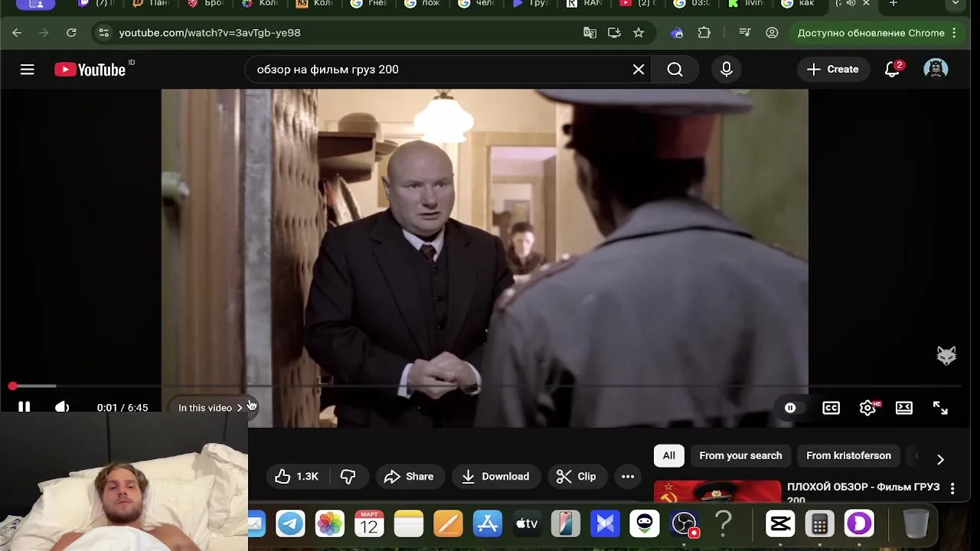
Task: Mute the video volume
Action: click(62, 407)
